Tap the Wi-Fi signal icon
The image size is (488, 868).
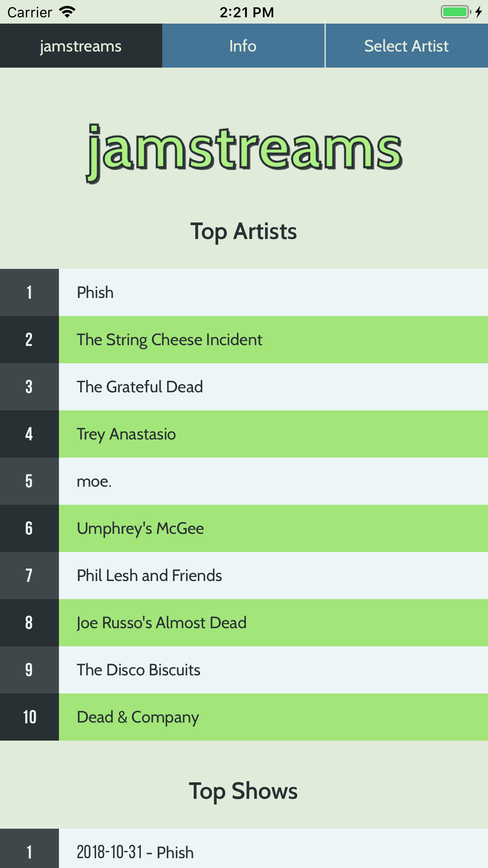(x=67, y=12)
